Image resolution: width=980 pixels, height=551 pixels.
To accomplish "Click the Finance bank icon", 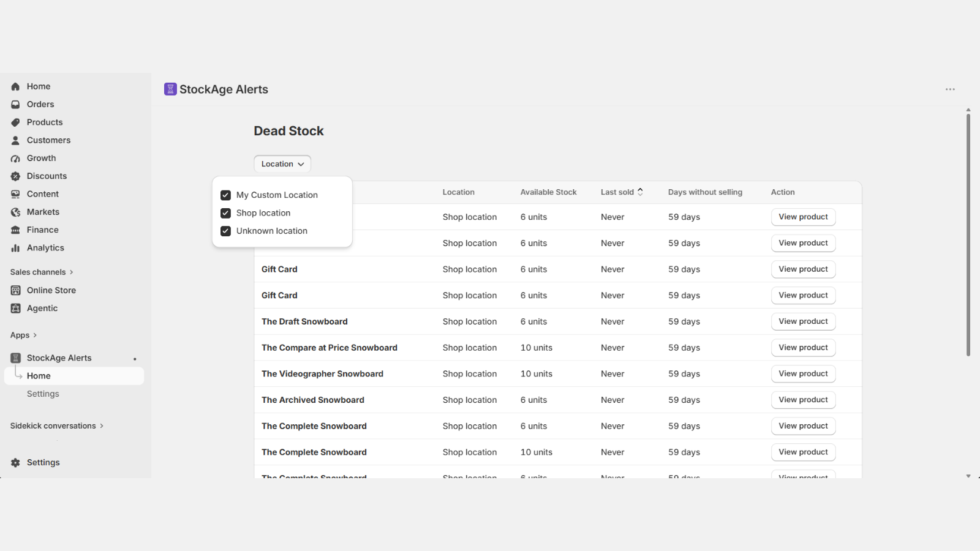I will [15, 230].
